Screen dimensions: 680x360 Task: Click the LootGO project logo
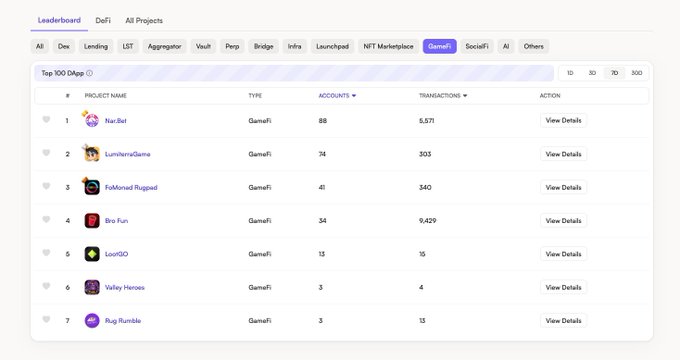click(x=92, y=254)
